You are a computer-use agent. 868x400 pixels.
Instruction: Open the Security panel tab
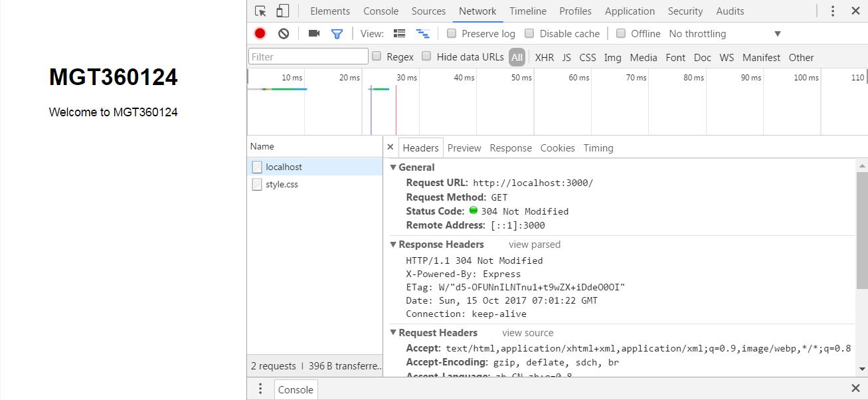685,11
